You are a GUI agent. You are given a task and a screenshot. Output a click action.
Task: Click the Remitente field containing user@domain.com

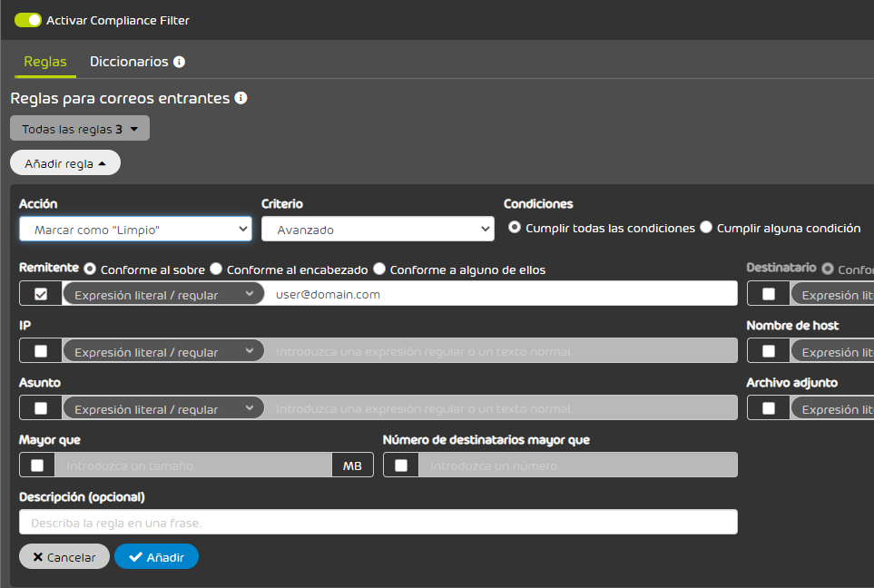(x=501, y=294)
